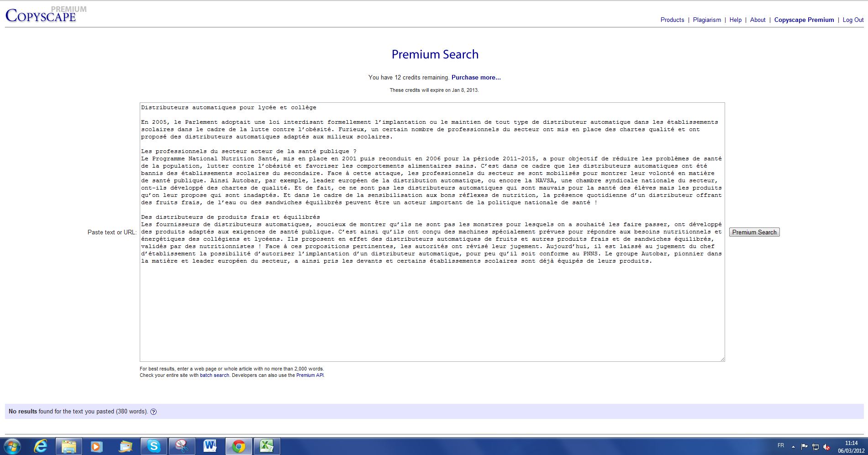
Task: Click inside the paste text area
Action: click(x=432, y=311)
